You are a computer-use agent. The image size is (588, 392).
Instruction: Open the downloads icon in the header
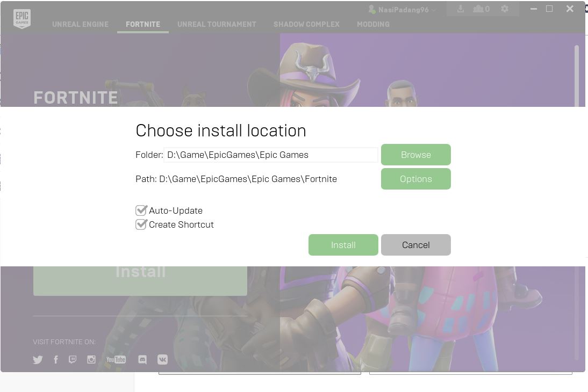[461, 9]
